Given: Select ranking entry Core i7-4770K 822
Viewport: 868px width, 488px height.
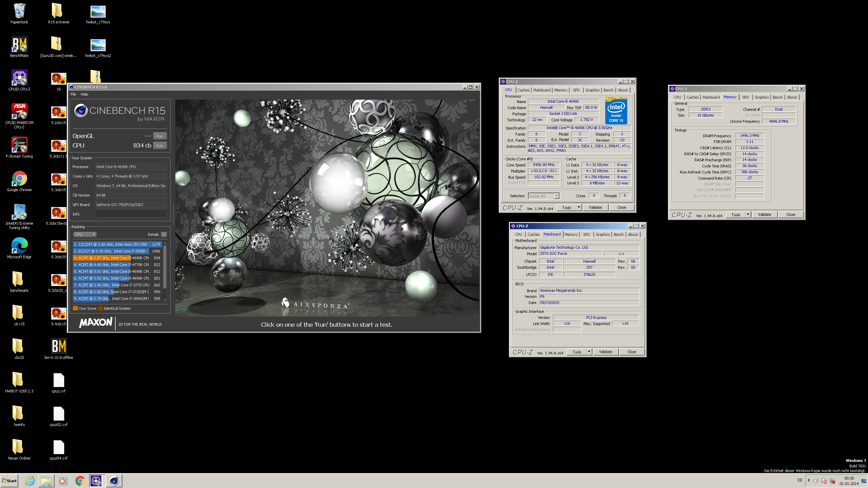Looking at the screenshot, I should coord(117,264).
